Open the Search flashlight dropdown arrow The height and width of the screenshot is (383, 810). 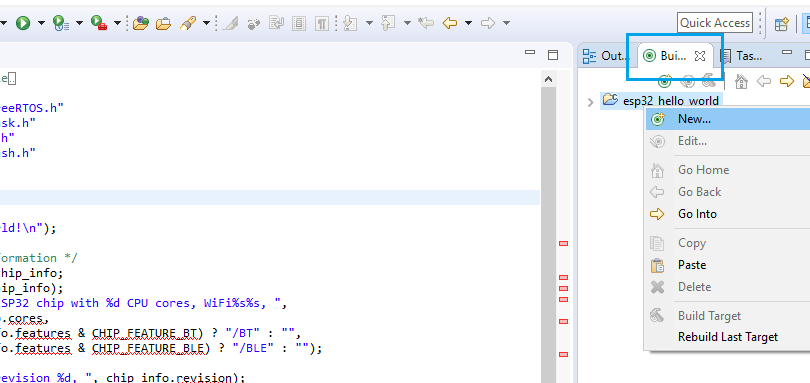(x=207, y=23)
